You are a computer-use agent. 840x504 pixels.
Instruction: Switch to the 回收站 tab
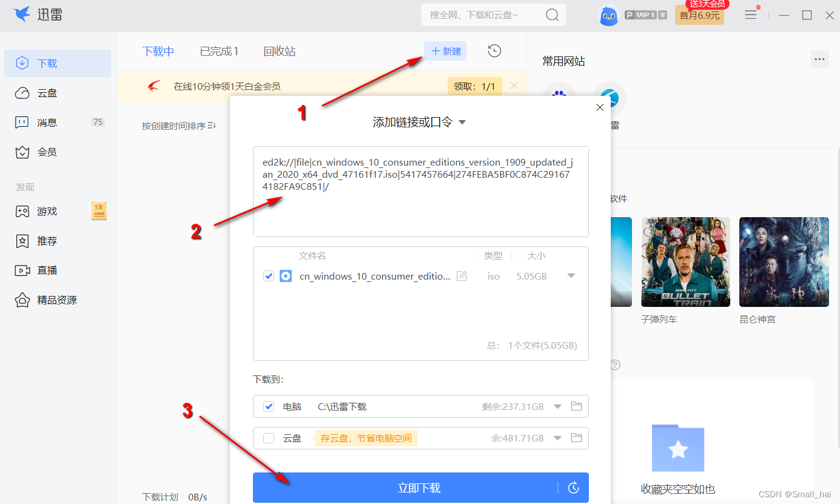(280, 52)
